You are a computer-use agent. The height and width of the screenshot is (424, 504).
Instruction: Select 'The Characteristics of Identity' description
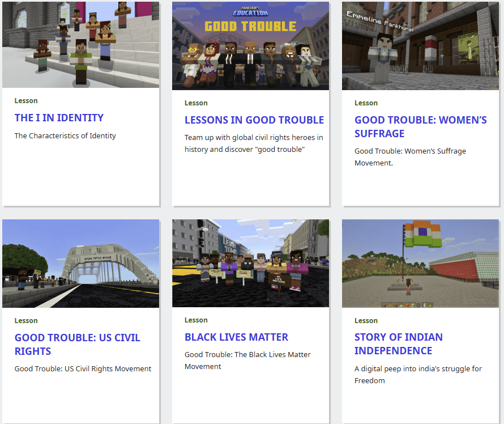[65, 135]
